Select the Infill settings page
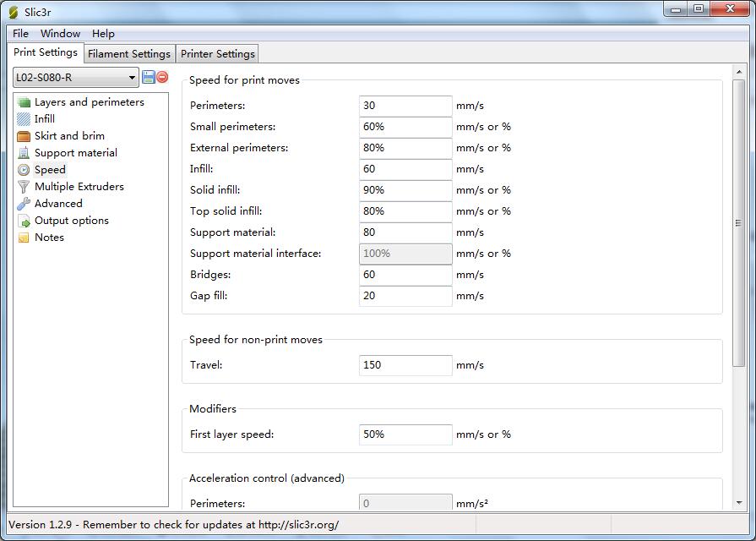Image resolution: width=756 pixels, height=541 pixels. (x=44, y=119)
